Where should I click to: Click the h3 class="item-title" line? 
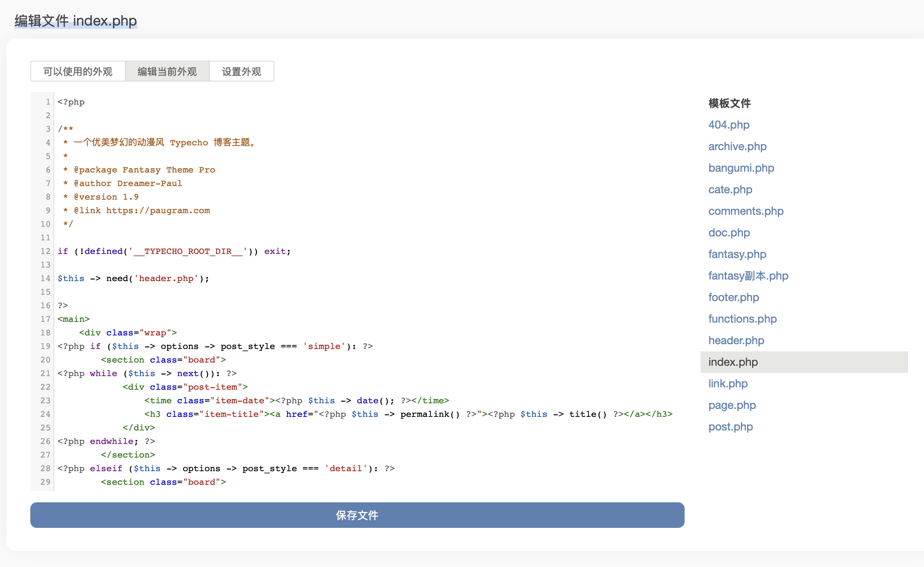[x=409, y=414]
